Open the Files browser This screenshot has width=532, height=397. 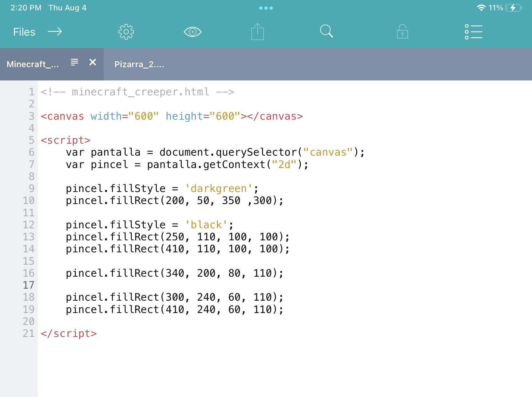(24, 32)
